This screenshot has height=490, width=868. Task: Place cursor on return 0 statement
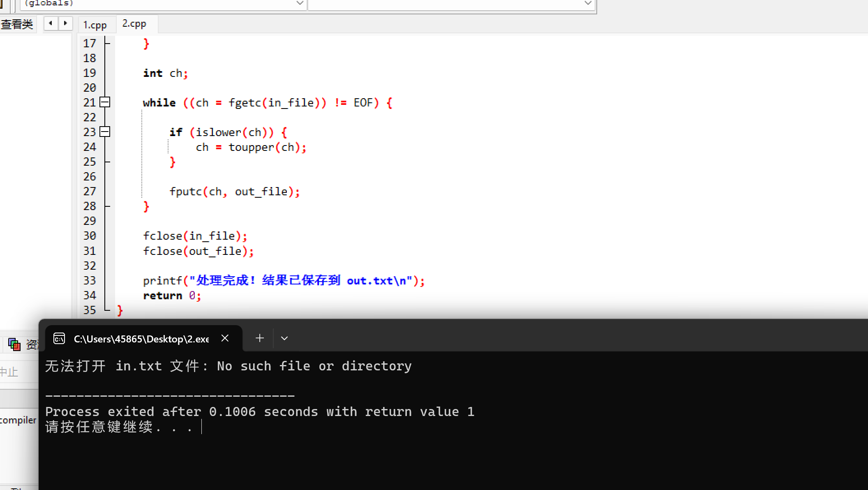point(172,296)
